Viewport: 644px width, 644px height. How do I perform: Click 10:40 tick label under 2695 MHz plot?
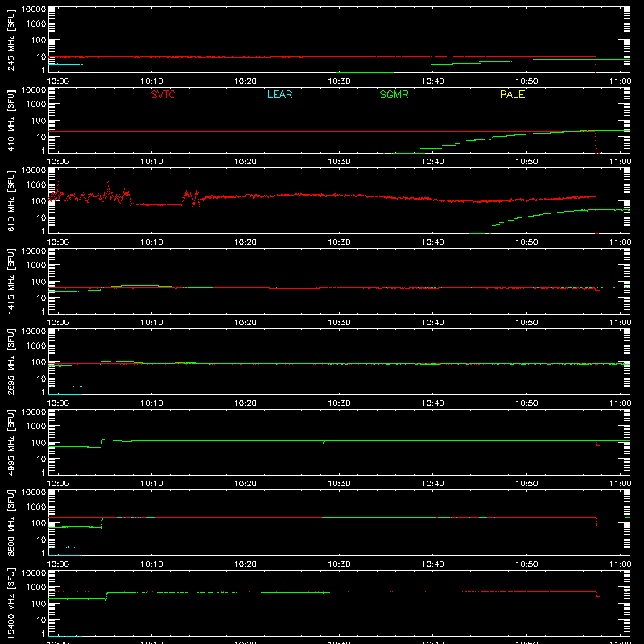(x=432, y=403)
